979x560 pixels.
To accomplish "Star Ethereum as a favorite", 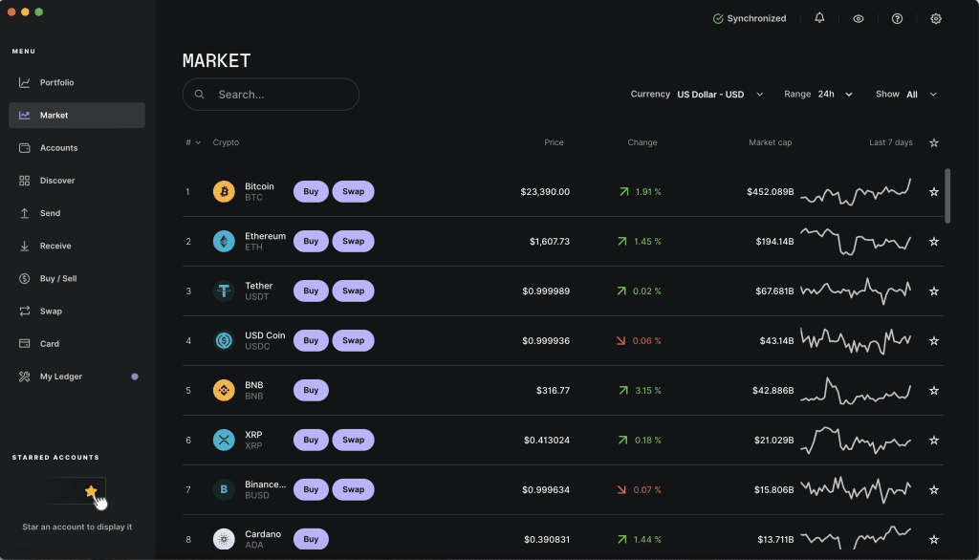I will [x=934, y=241].
